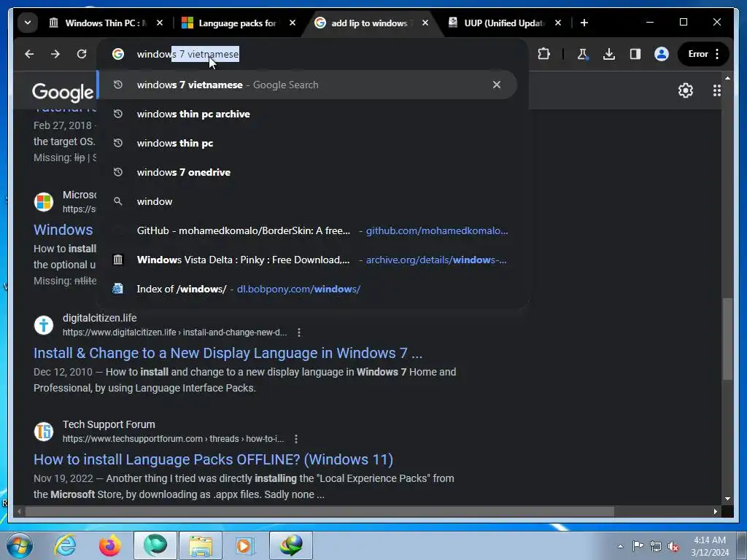Launch Internet Explorer from taskbar
Viewport: 747px width, 560px height.
65,545
